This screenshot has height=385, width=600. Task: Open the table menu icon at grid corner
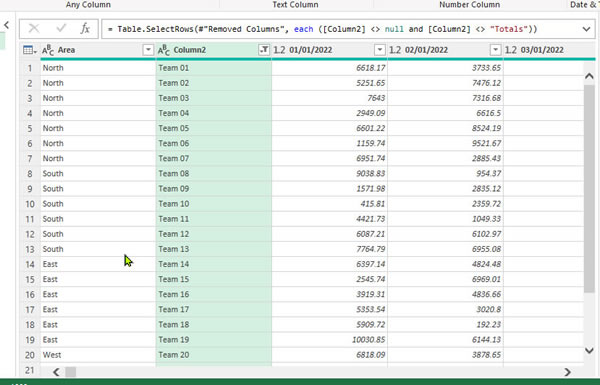29,50
